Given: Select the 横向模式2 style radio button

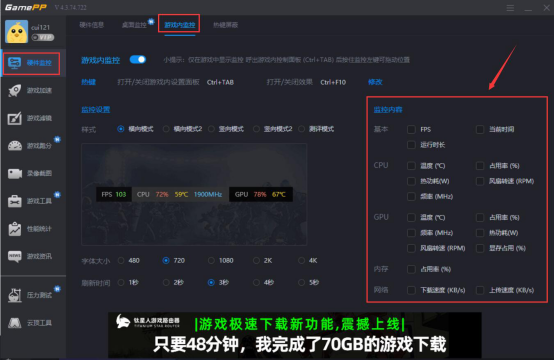Looking at the screenshot, I should (166, 129).
